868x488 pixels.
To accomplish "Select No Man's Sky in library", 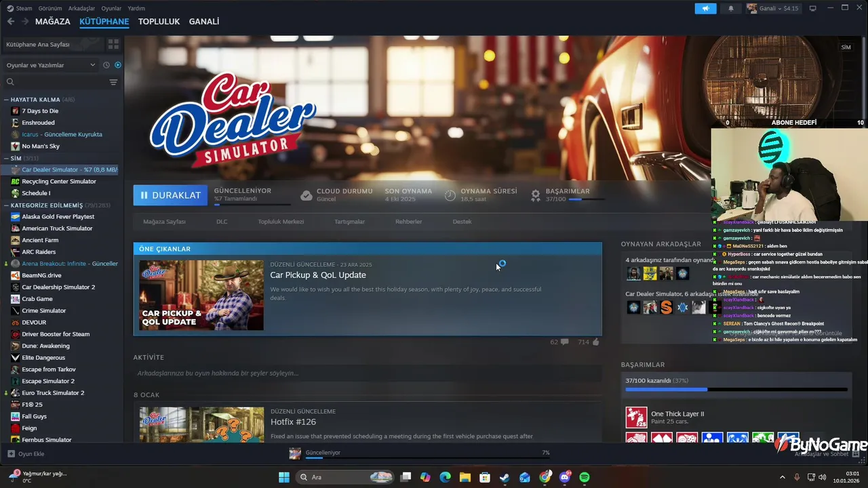I will tap(41, 146).
